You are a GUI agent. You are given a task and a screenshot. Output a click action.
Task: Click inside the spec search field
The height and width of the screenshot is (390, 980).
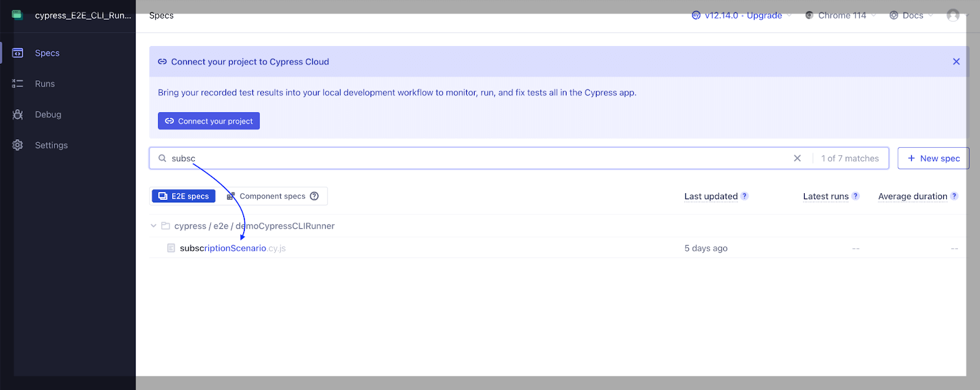pos(478,158)
